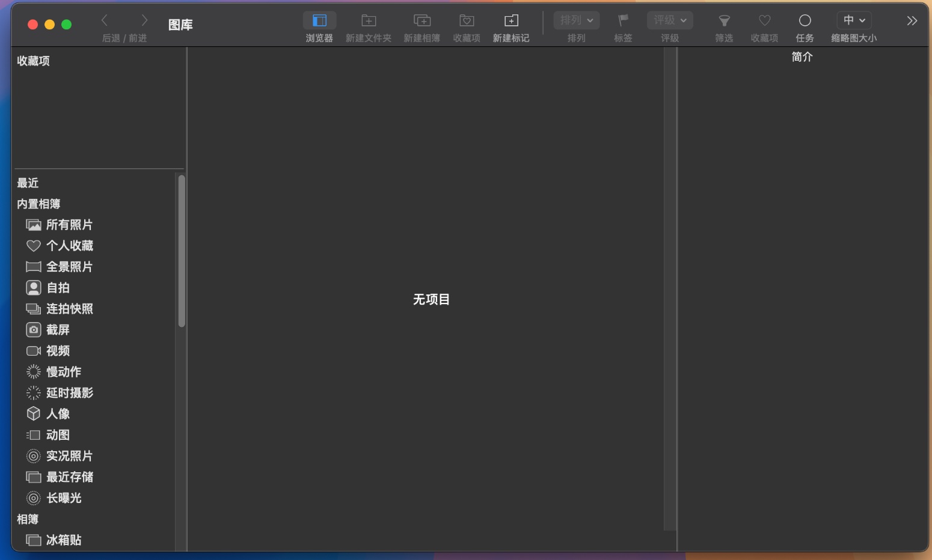Open the 缩略图大小 thumbnail size dropdown
Image resolution: width=932 pixels, height=560 pixels.
[x=854, y=20]
